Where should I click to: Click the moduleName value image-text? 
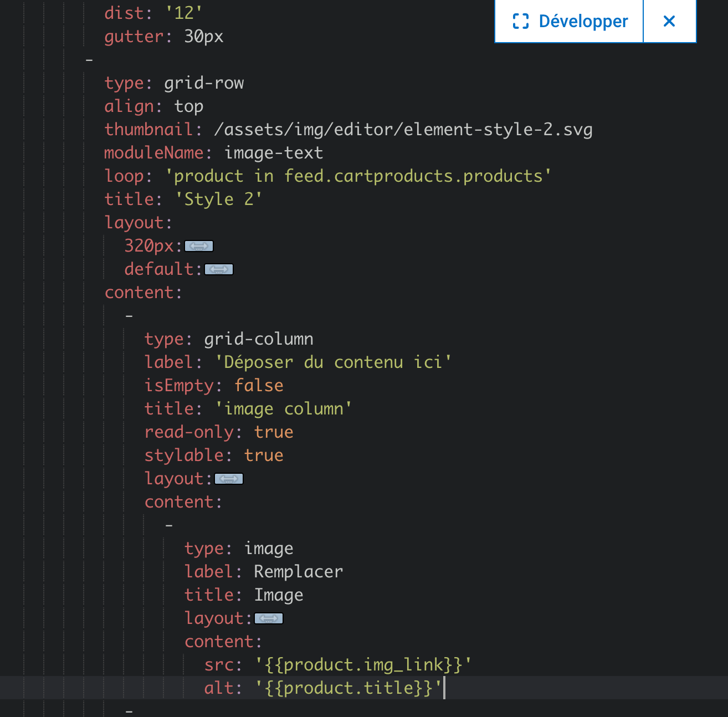point(274,153)
